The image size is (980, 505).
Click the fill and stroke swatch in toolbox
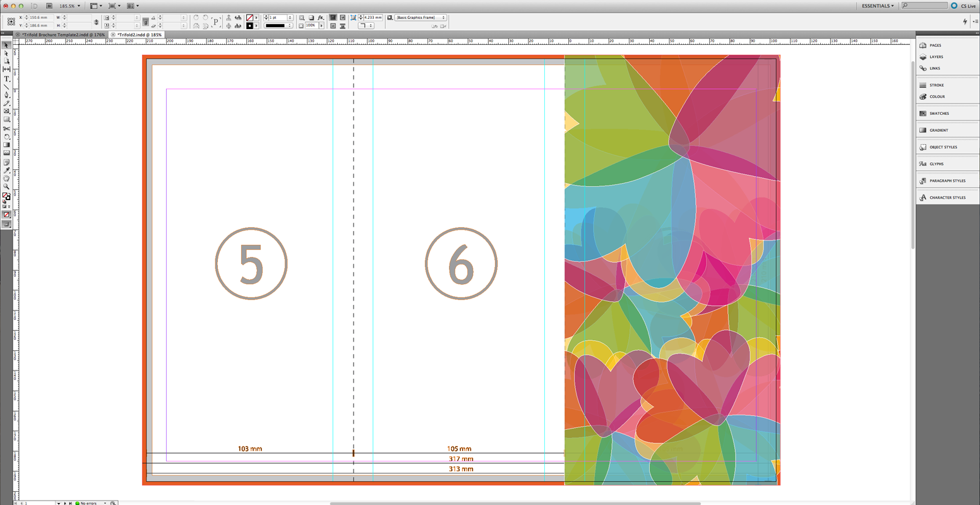(6, 198)
